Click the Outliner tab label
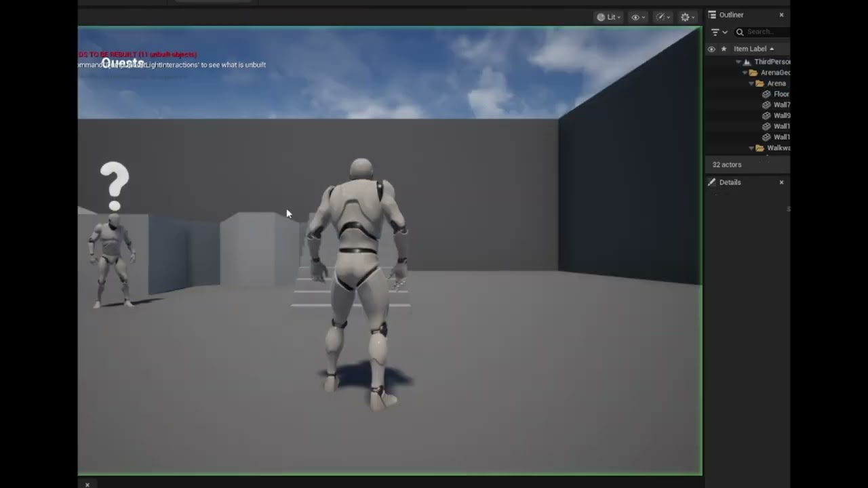Viewport: 868px width, 488px height. 731,15
